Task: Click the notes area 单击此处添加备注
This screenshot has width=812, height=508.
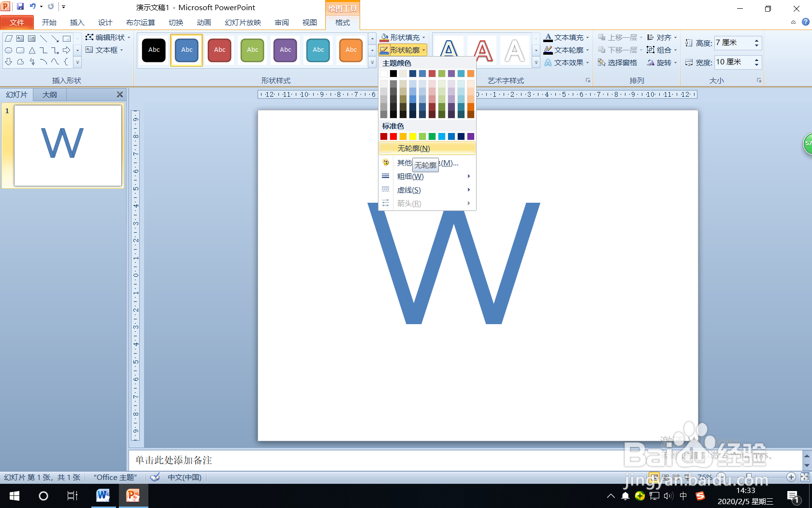Action: 174,460
